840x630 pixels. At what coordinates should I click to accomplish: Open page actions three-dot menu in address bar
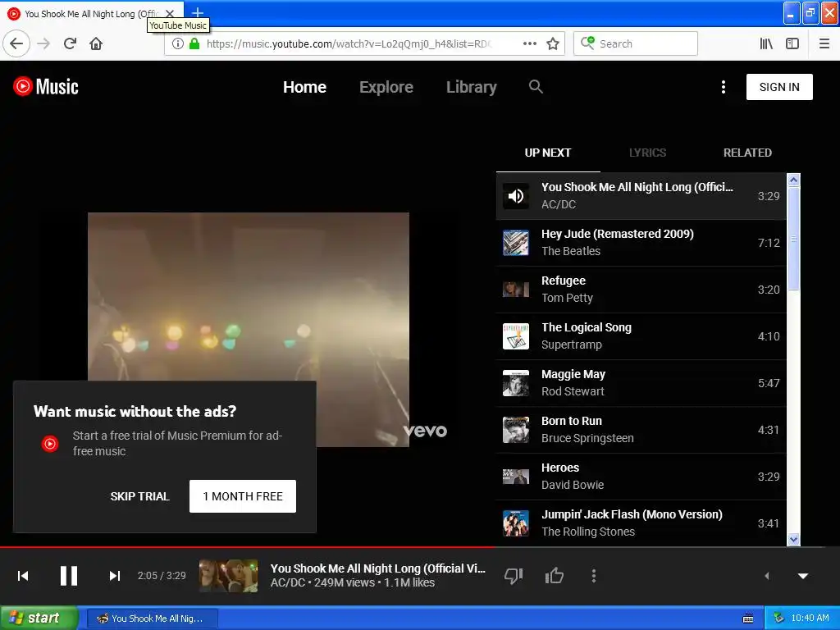click(530, 44)
